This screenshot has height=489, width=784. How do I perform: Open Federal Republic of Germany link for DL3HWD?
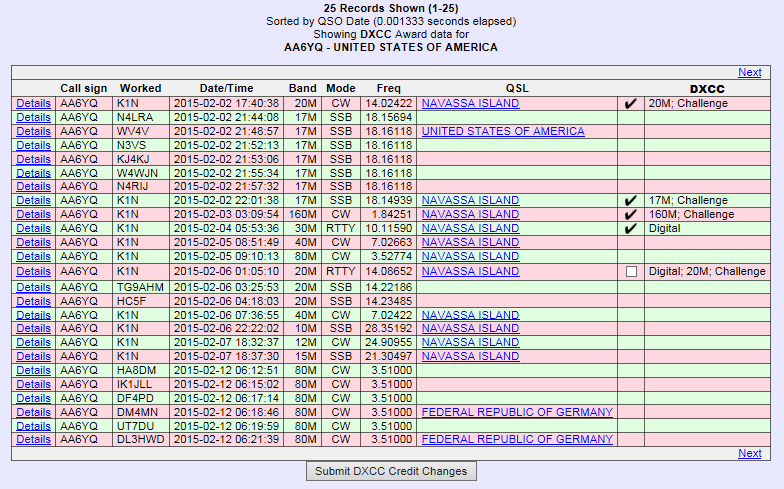click(517, 439)
